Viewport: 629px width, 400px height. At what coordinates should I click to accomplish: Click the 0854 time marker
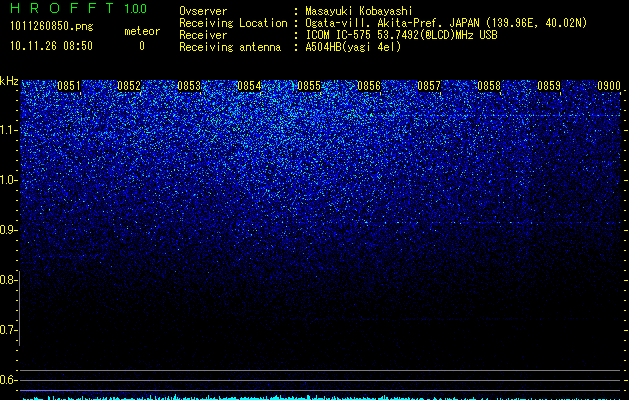click(x=249, y=86)
